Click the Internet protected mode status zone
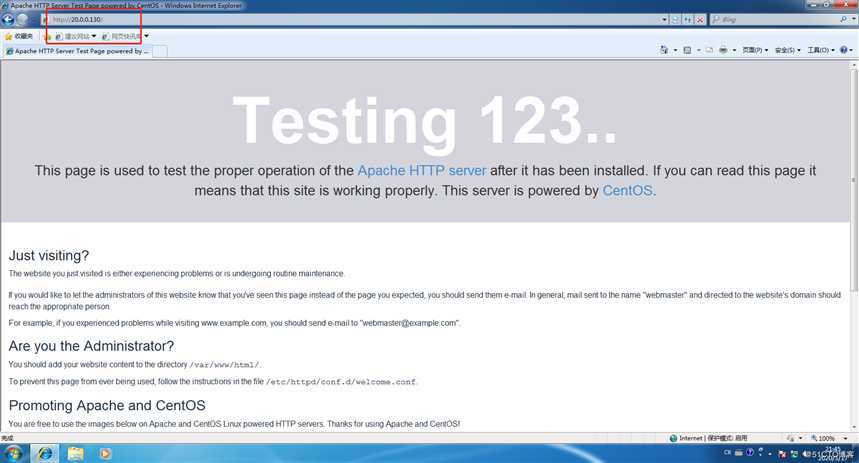This screenshot has height=463, width=859. coord(708,438)
